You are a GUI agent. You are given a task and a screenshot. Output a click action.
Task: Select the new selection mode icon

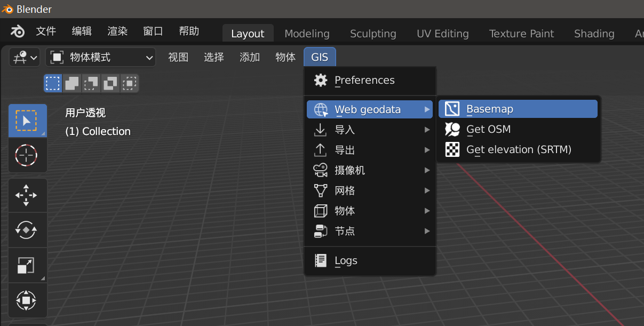point(53,83)
